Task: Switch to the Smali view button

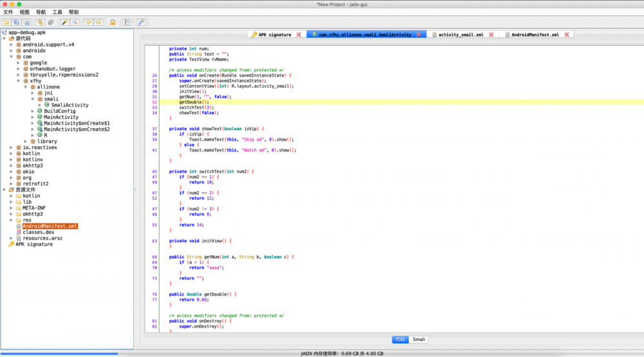Action: (x=419, y=340)
